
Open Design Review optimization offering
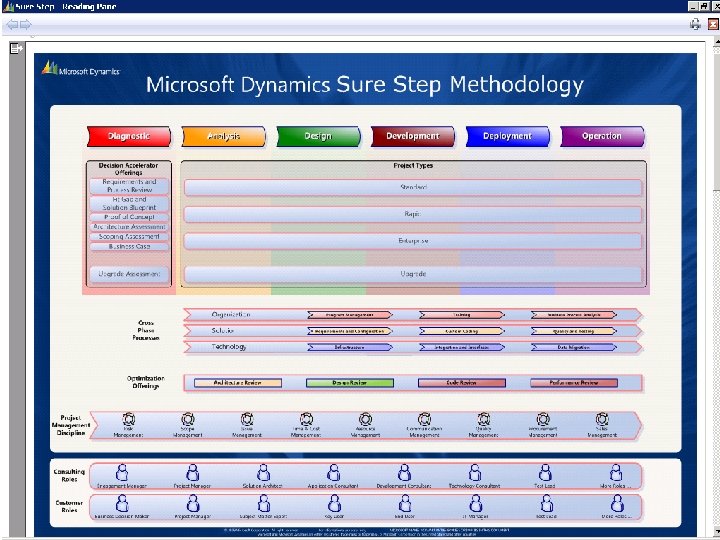(x=350, y=383)
